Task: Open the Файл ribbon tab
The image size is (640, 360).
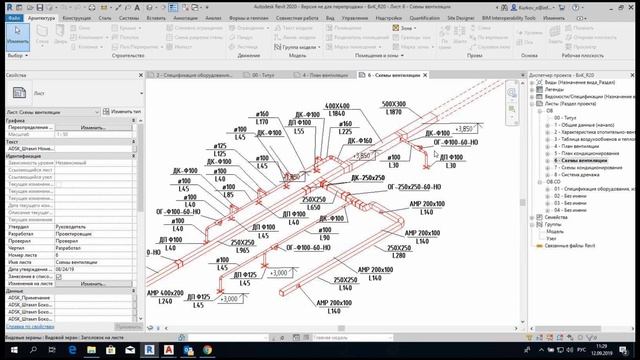Action: click(14, 18)
